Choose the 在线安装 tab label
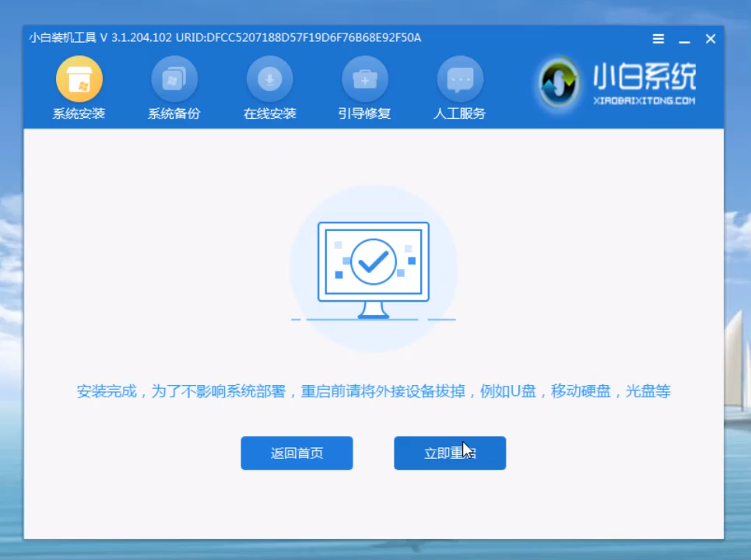 (x=269, y=114)
